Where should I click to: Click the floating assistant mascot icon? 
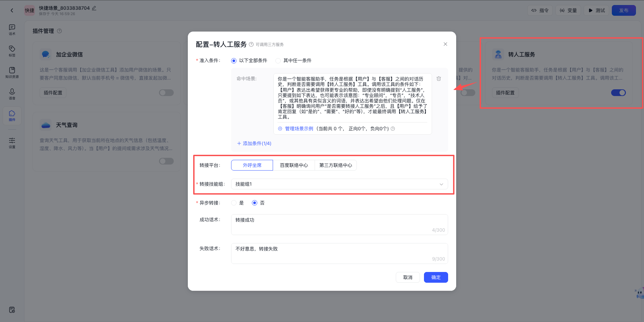[x=639, y=293]
